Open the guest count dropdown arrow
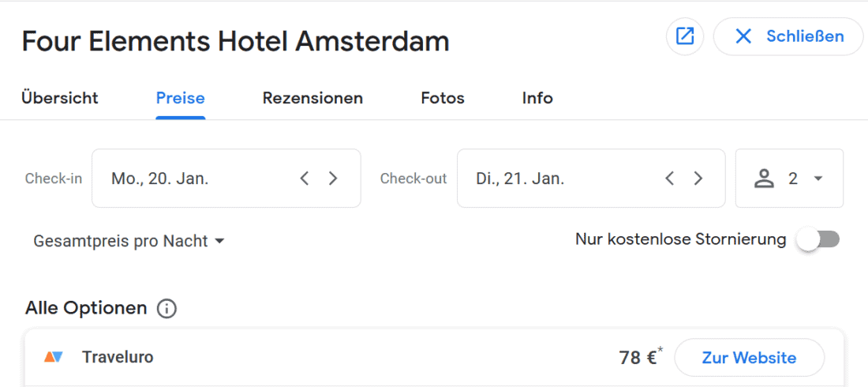 [x=817, y=178]
